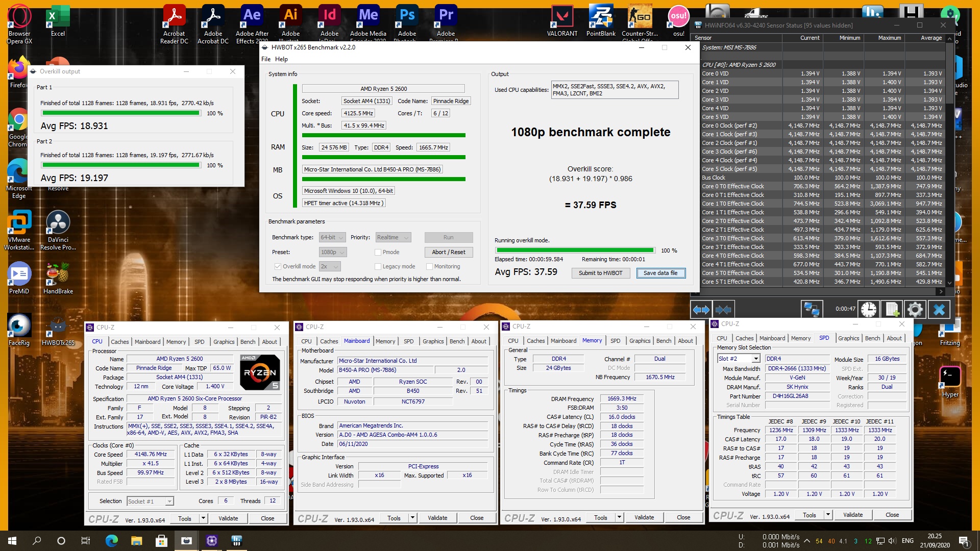Open the Windows notification center icon
The image size is (980, 551).
[x=963, y=540]
